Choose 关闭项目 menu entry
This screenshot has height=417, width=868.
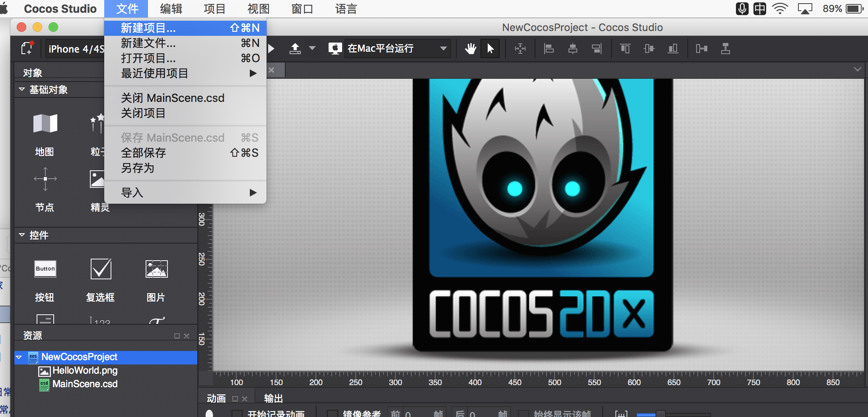pyautogui.click(x=185, y=113)
